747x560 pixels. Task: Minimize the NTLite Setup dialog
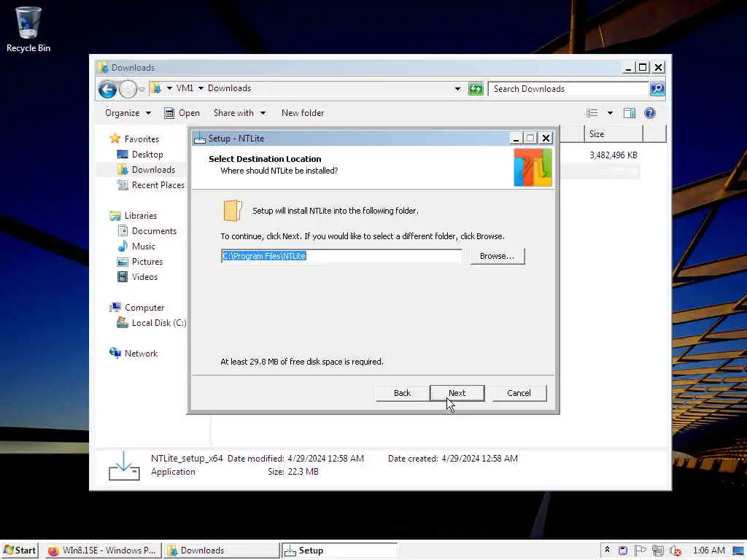tap(516, 138)
